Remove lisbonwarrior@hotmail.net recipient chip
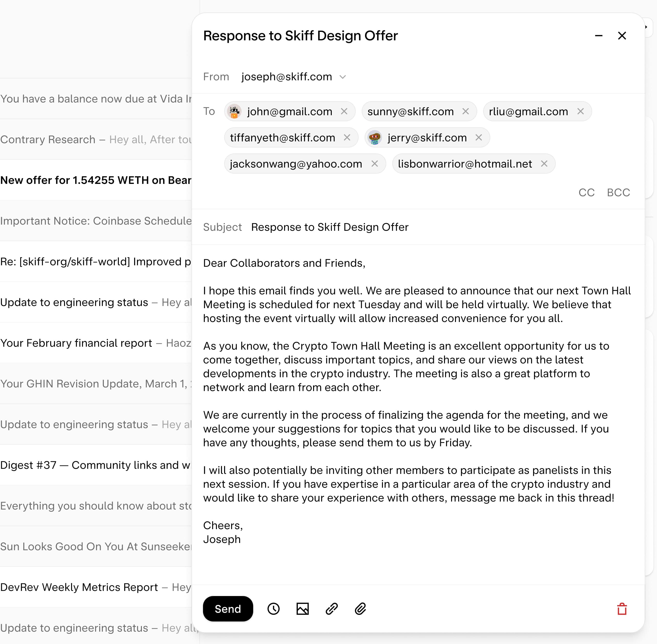This screenshot has width=657, height=644. point(544,164)
